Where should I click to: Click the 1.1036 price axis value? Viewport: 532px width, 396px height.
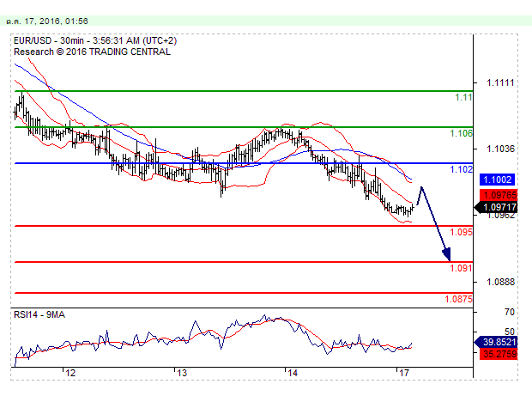click(x=500, y=149)
